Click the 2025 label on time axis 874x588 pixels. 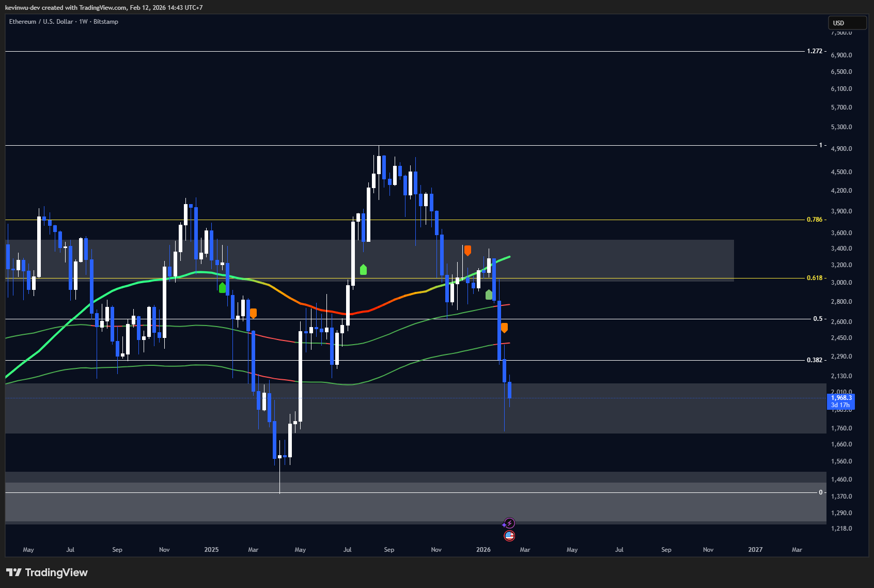coord(211,550)
